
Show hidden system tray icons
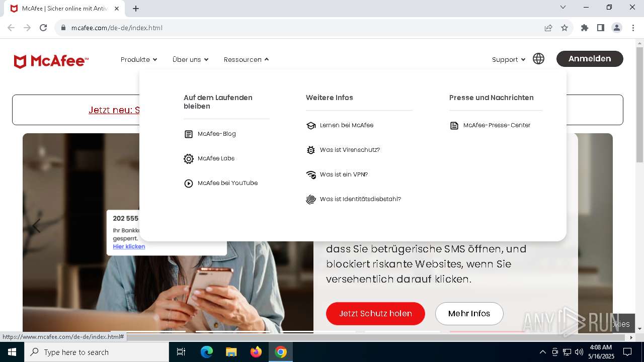pos(542,352)
